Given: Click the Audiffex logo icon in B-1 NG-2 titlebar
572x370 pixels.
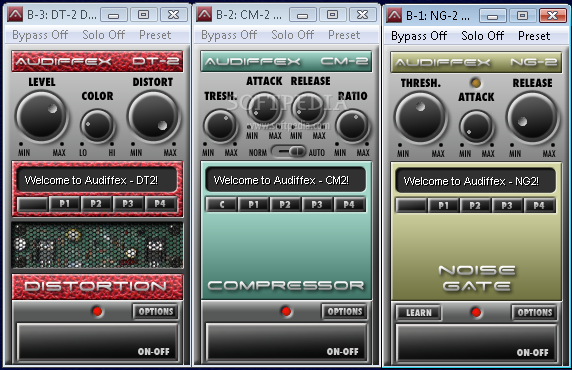Looking at the screenshot, I should [394, 16].
